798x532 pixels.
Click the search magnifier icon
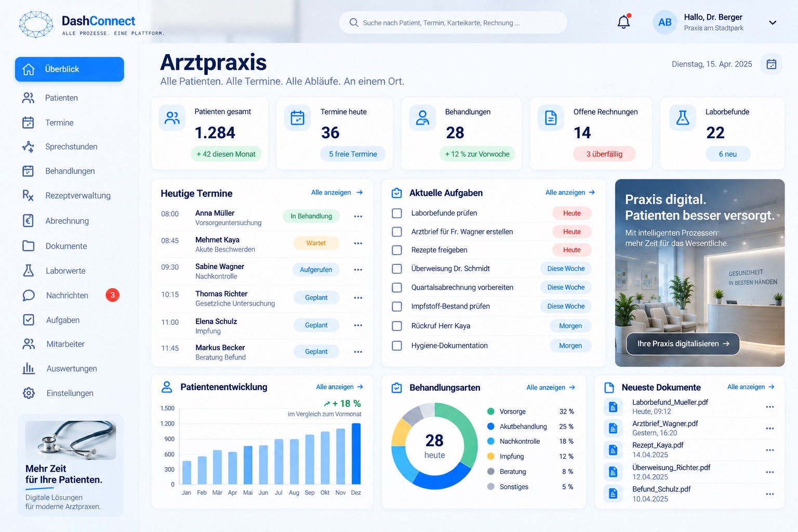[354, 22]
